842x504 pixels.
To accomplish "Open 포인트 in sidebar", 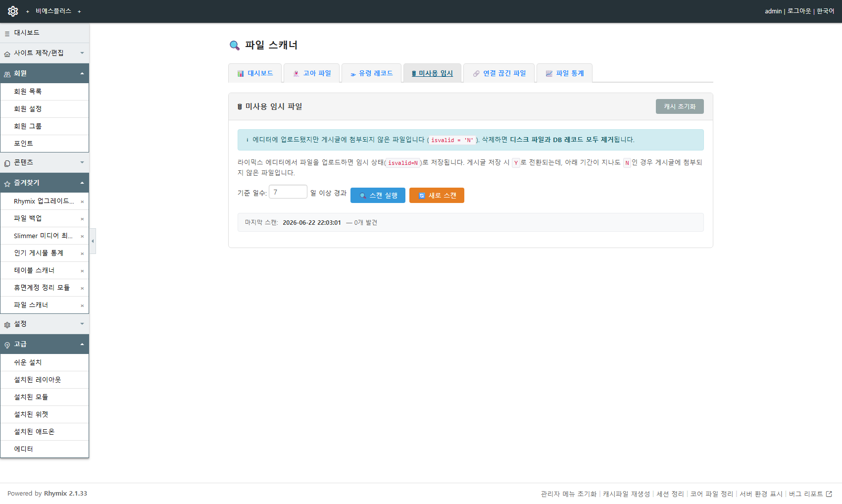I will tap(45, 144).
